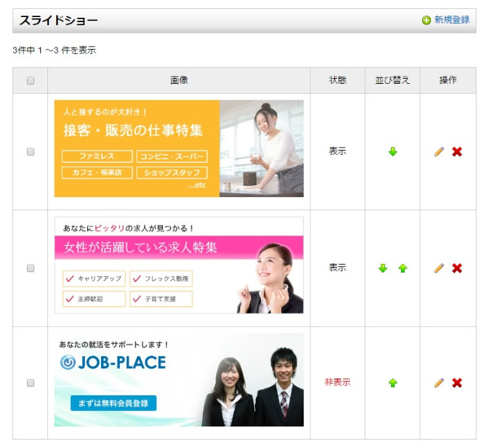Move the second slide down with down arrow
Viewport: 489px width, 448px height.
point(383,268)
